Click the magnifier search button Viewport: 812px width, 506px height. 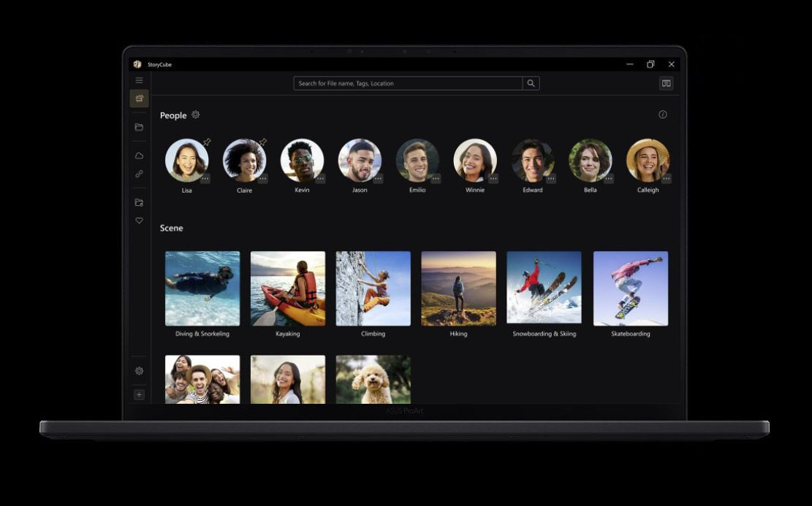[x=531, y=83]
